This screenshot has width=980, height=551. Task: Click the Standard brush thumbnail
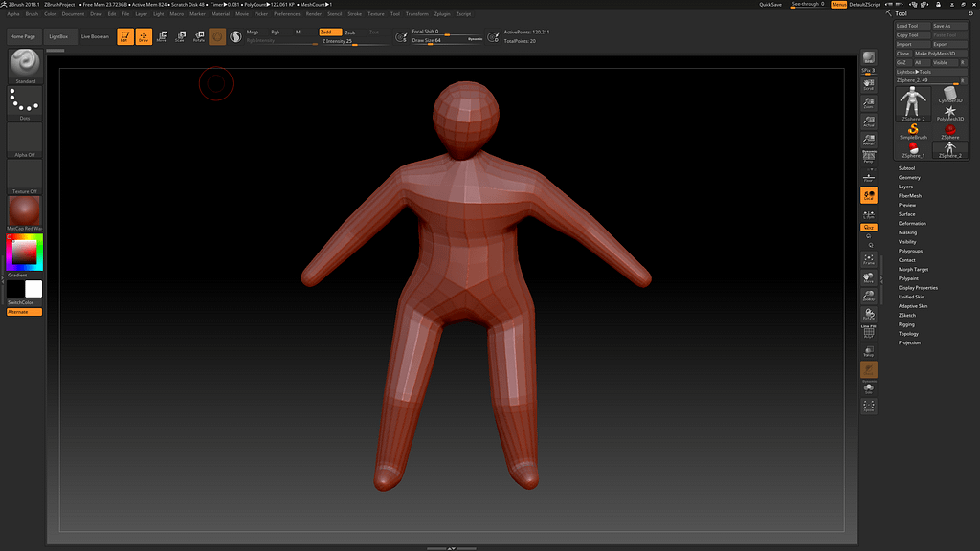pyautogui.click(x=25, y=63)
